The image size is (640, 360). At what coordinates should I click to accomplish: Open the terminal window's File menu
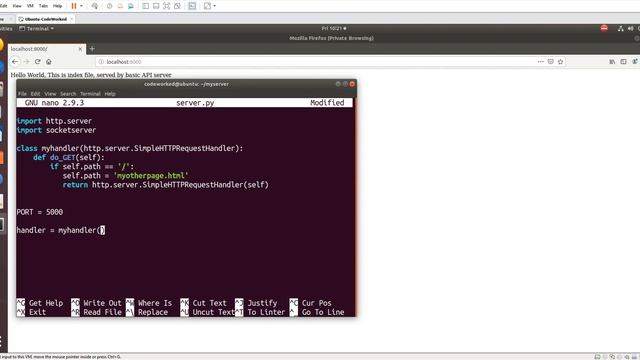22,94
